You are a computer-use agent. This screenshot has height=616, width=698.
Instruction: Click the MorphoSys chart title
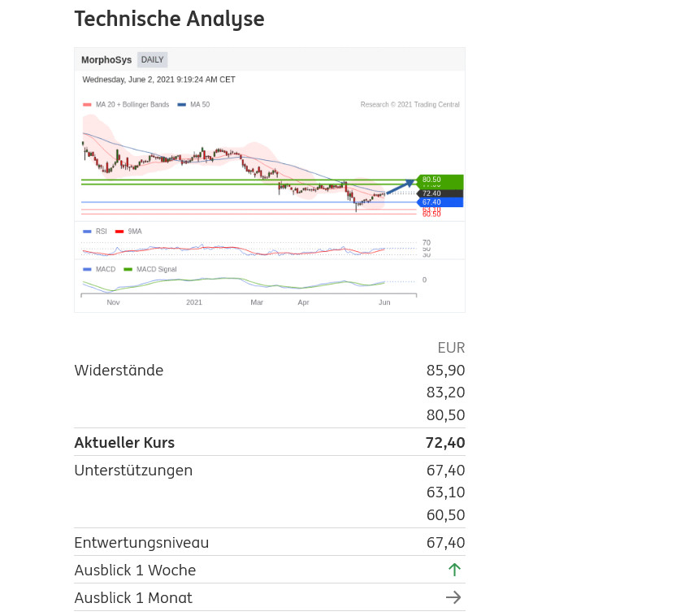(106, 60)
